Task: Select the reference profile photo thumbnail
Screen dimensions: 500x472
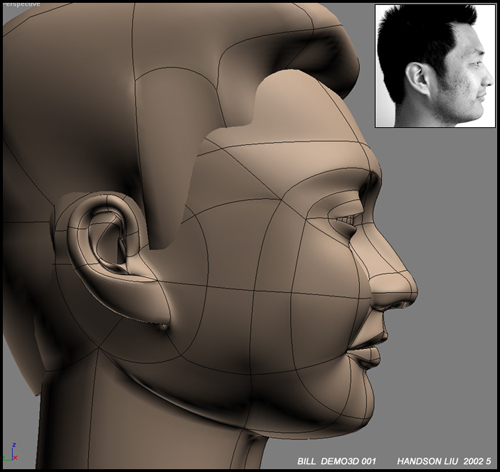Action: [435, 66]
